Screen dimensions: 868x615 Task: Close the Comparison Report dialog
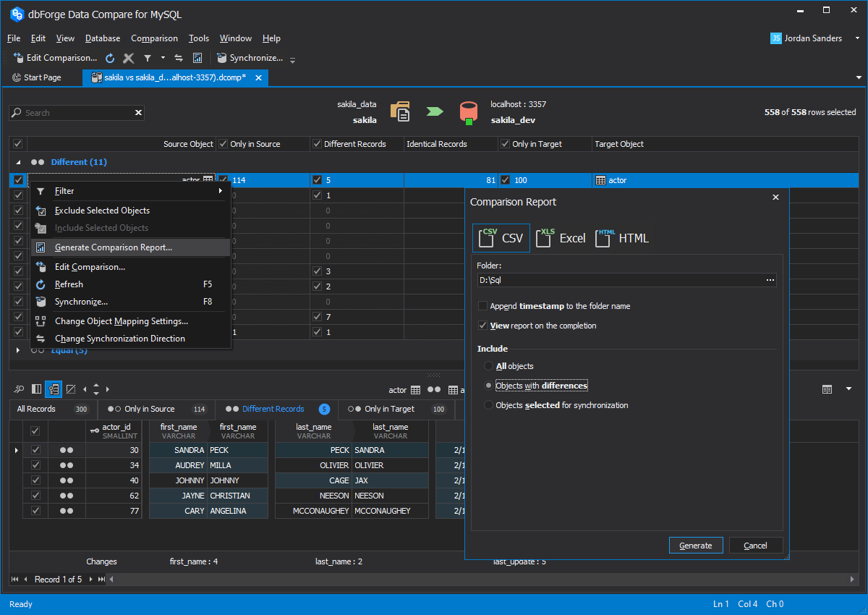(775, 197)
